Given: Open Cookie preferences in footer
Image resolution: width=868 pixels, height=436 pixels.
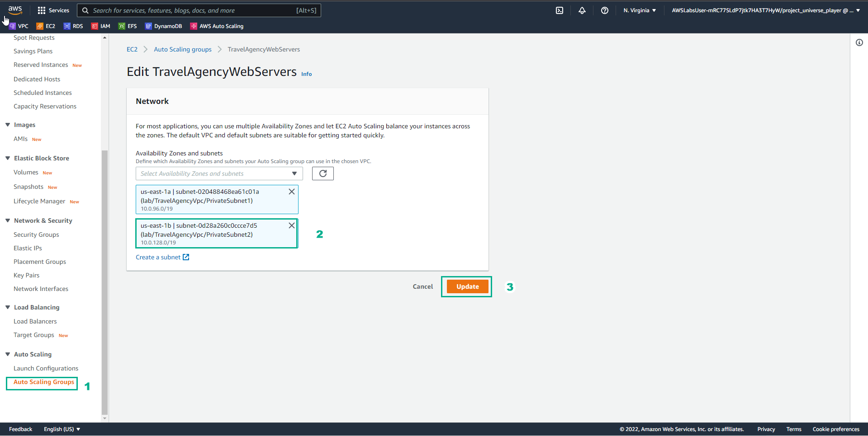Looking at the screenshot, I should coord(836,429).
